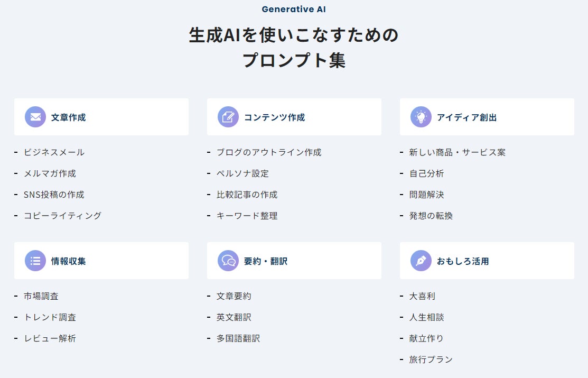
Task: Open 新しい商品・サービス案 prompt
Action: point(458,152)
